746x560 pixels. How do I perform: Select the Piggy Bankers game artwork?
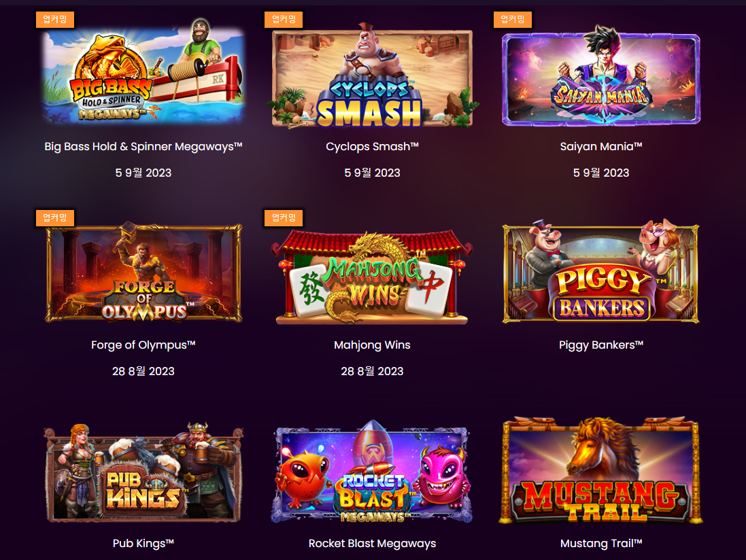[x=601, y=271]
